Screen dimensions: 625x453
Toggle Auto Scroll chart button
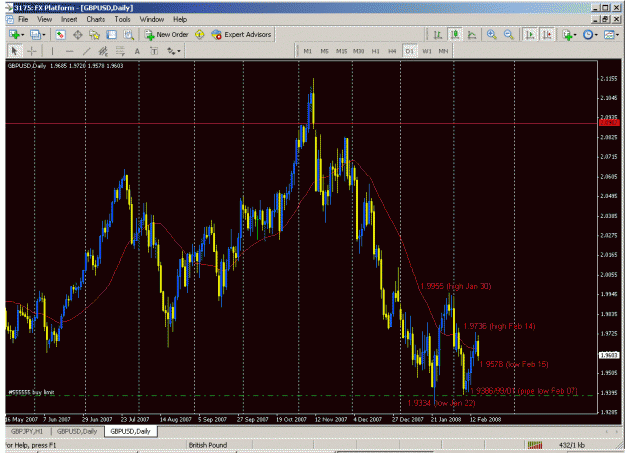click(x=530, y=35)
